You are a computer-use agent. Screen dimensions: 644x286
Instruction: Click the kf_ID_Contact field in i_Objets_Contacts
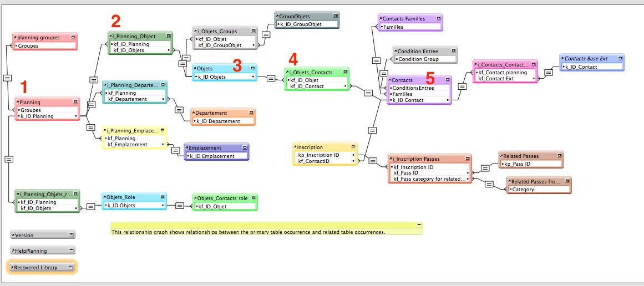pos(317,86)
